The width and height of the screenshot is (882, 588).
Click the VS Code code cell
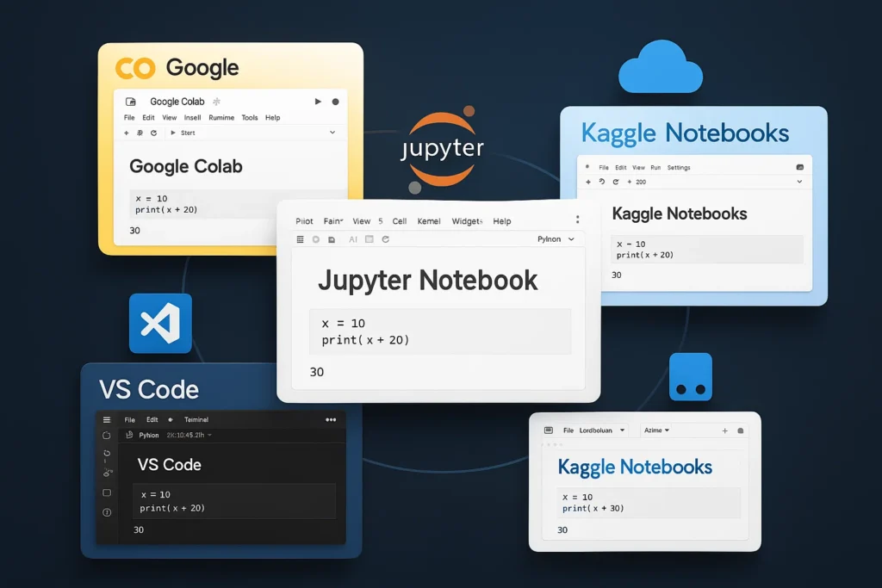click(x=234, y=501)
